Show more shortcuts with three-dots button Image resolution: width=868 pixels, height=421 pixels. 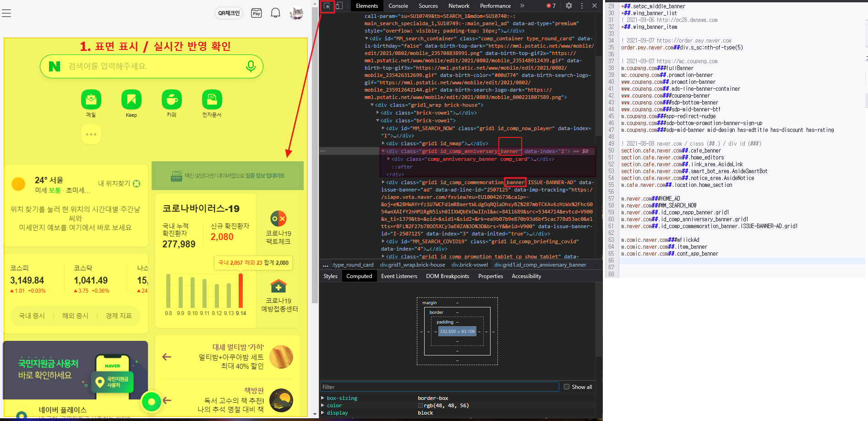pos(91,134)
